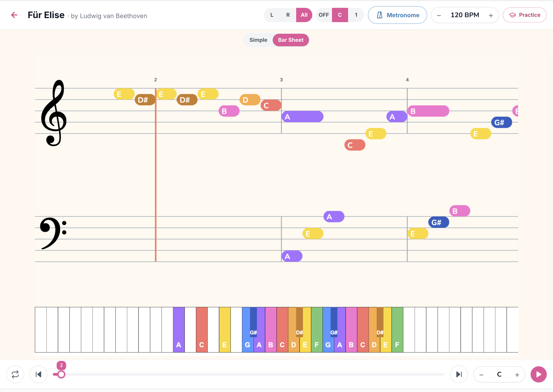
Task: Click the blue G# note in bass staff
Action: [x=439, y=222]
